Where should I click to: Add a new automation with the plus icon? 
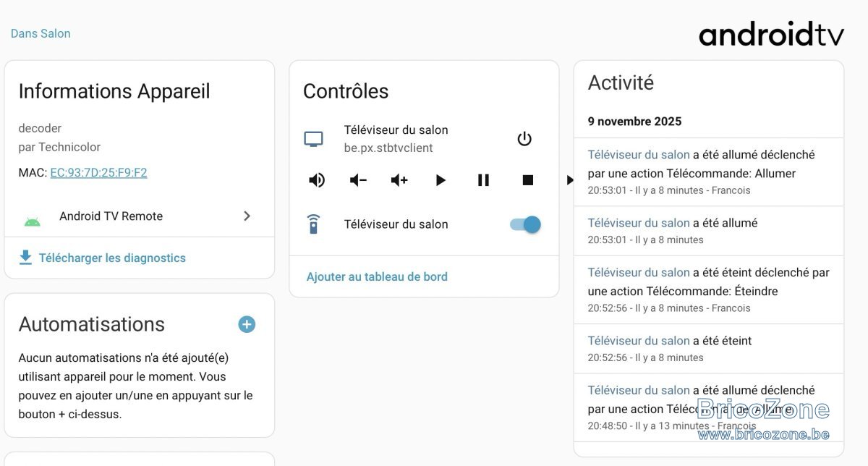click(247, 324)
